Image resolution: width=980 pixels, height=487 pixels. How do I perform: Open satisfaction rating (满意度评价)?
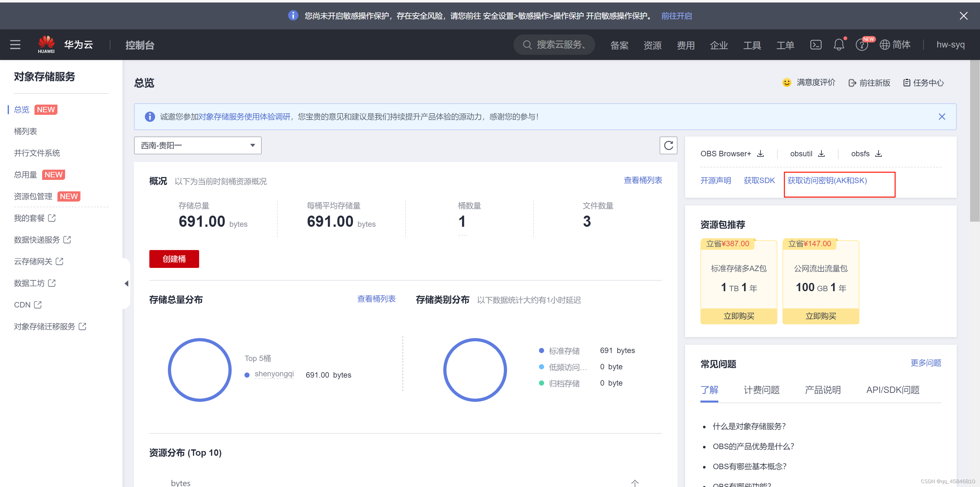(808, 83)
